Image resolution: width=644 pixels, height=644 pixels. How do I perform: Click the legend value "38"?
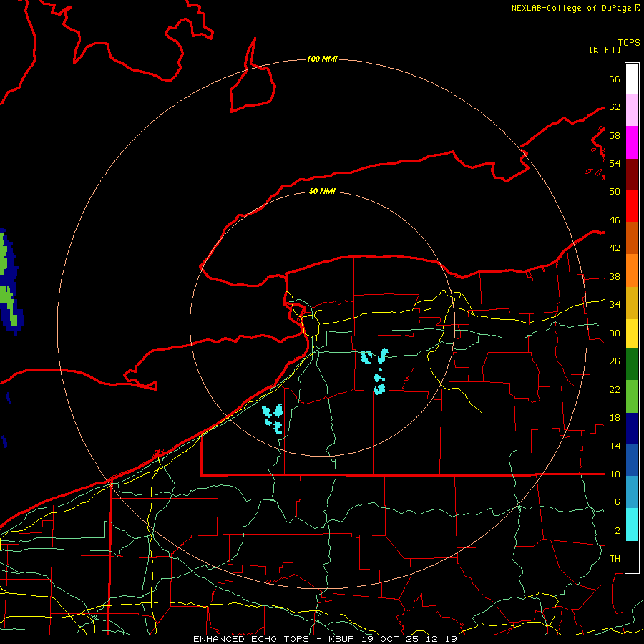pyautogui.click(x=615, y=277)
